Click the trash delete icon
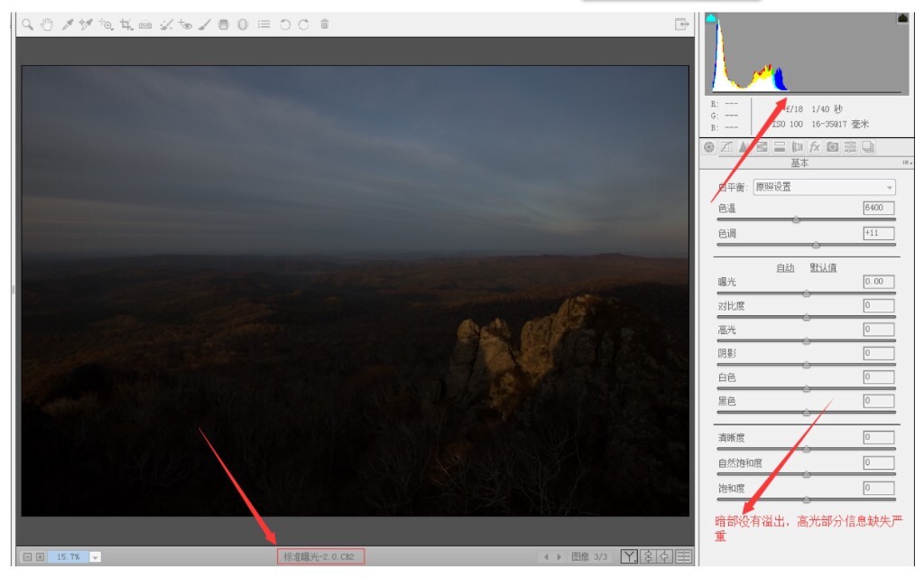Viewport: 924px width, 578px height. (x=325, y=24)
